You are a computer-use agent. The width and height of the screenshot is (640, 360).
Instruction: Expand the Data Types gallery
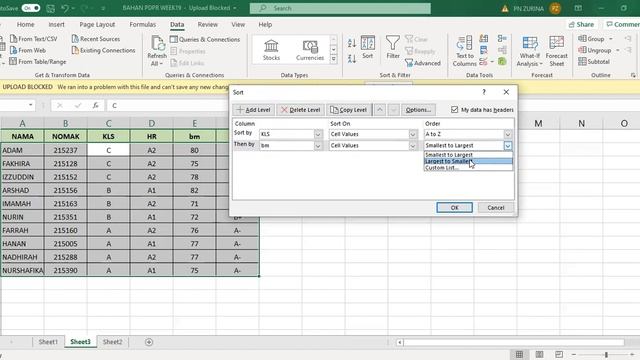[x=333, y=59]
